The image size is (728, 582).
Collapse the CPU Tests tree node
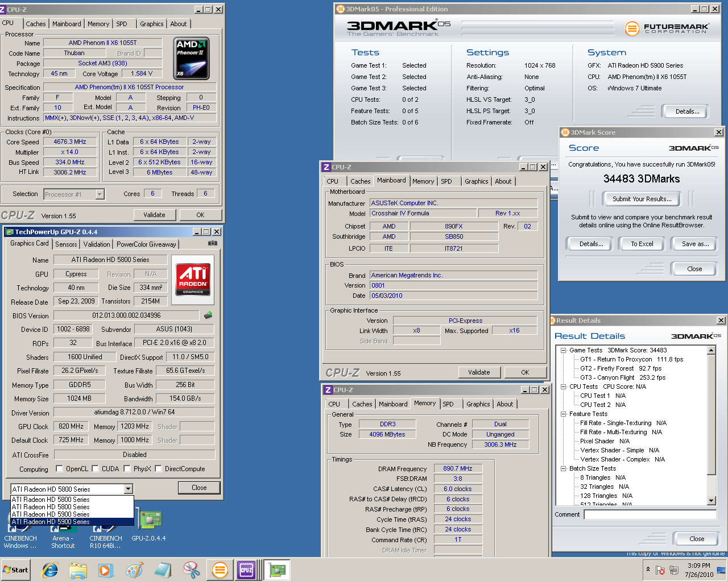[x=563, y=386]
